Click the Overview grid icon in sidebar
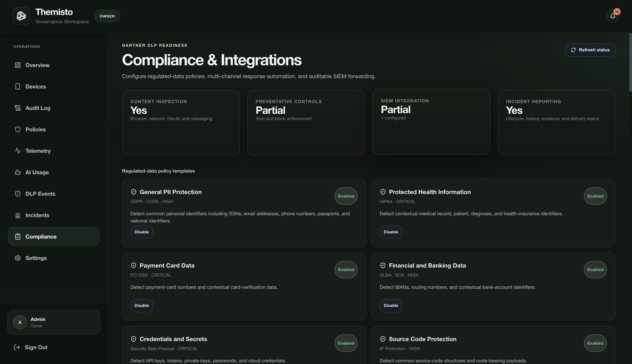The image size is (632, 364). [x=18, y=65]
